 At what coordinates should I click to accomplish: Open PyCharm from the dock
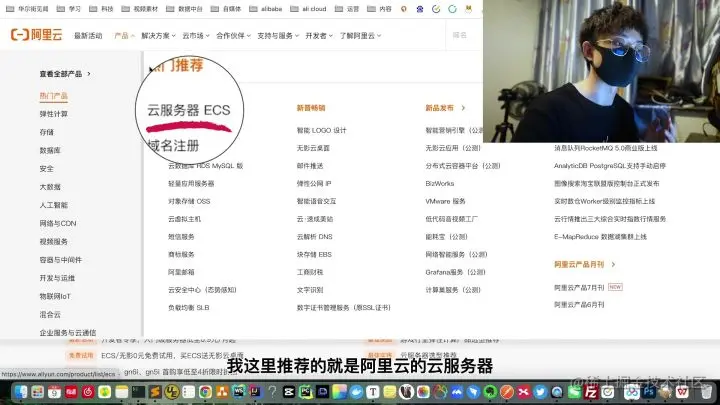(x=306, y=392)
